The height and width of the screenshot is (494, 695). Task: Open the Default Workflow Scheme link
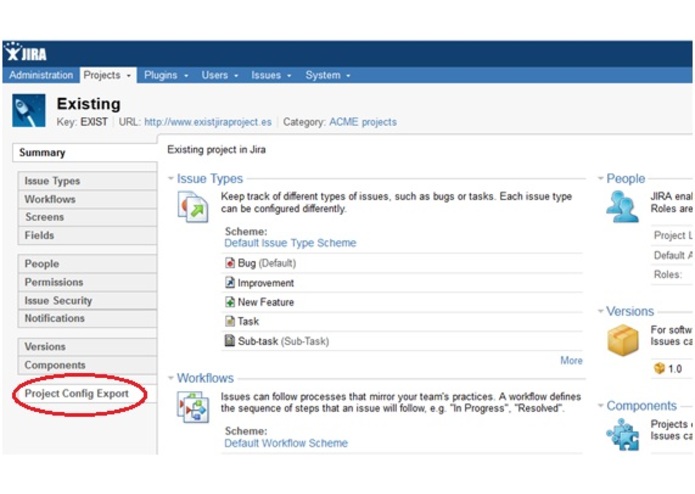[286, 443]
